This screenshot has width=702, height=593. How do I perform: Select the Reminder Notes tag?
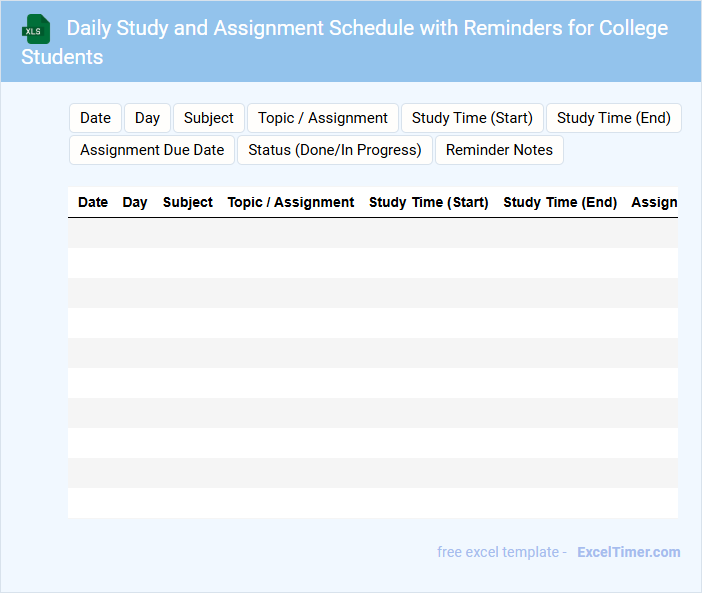(x=499, y=150)
